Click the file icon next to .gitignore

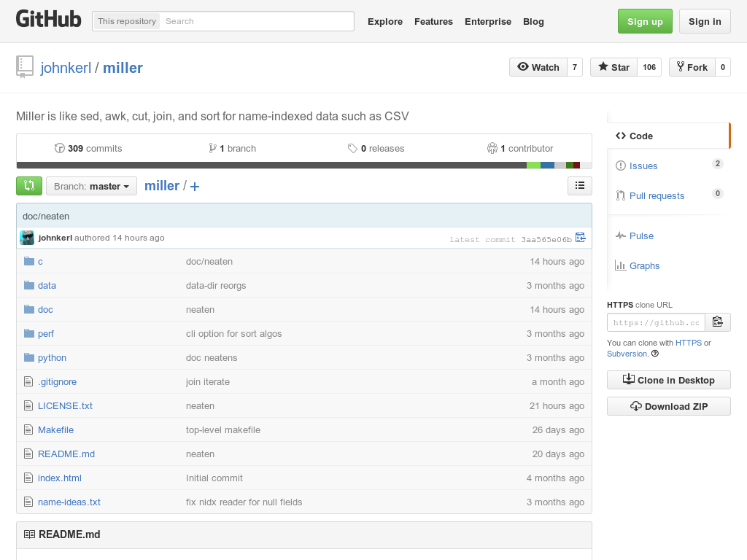point(28,381)
